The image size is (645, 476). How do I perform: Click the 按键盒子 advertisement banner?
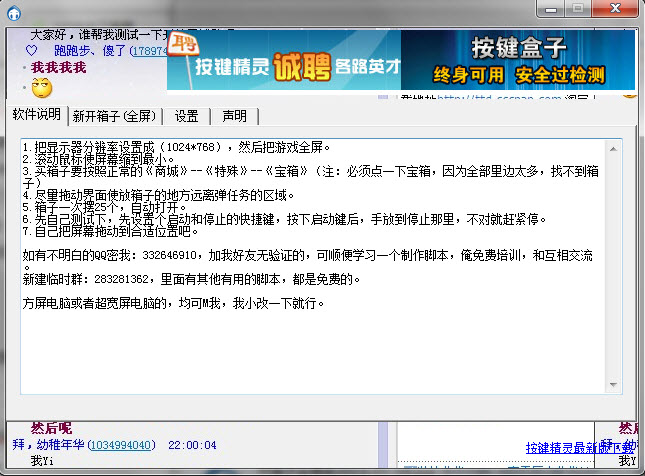518,60
